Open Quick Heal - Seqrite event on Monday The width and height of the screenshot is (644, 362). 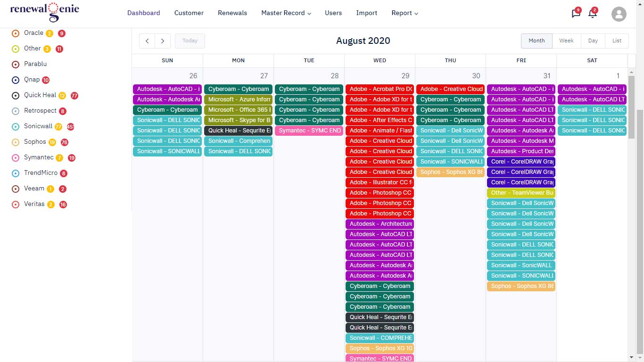(238, 131)
